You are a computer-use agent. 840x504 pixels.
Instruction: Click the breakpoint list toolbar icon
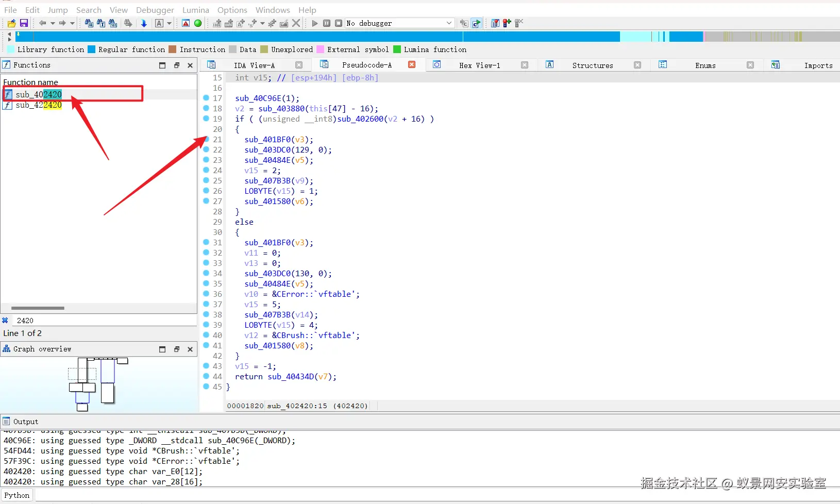pos(495,23)
